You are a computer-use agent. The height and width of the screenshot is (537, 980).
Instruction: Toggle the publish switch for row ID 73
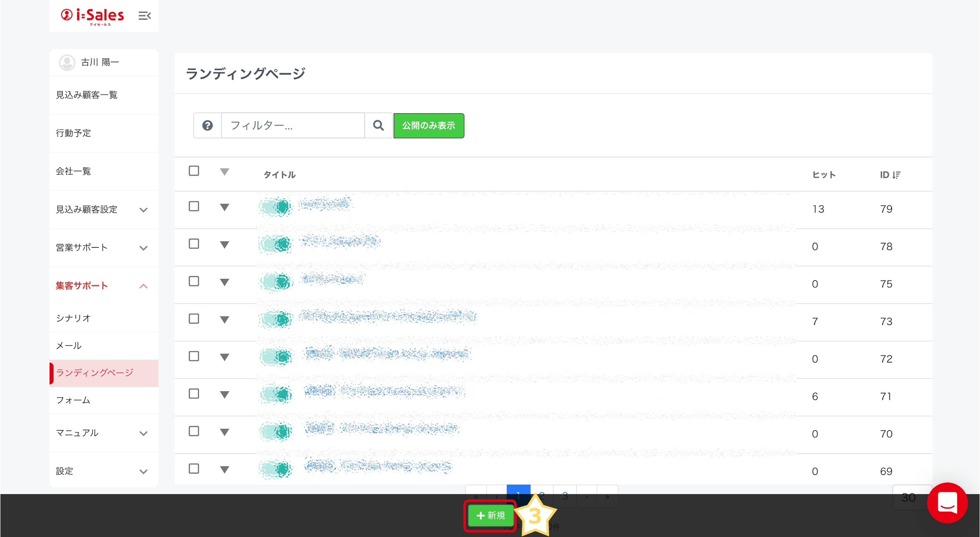(276, 319)
